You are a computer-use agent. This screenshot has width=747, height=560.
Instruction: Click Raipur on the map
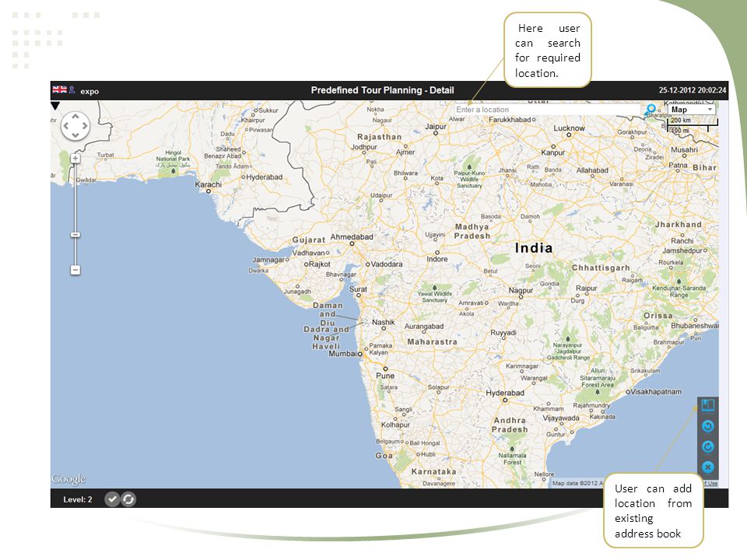pos(587,288)
